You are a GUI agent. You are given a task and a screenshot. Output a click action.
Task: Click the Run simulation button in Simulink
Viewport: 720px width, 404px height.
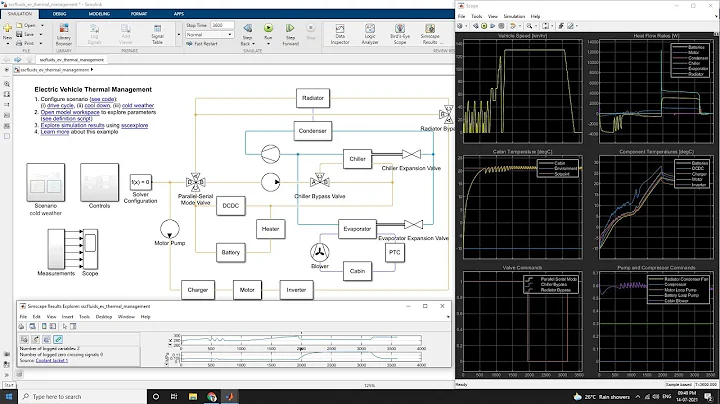coord(268,28)
